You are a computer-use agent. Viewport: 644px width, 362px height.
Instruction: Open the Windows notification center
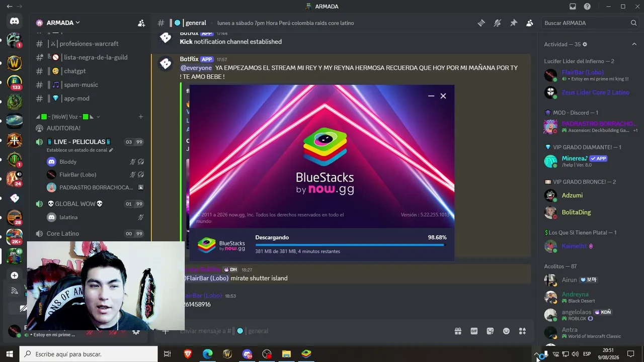[631, 354]
